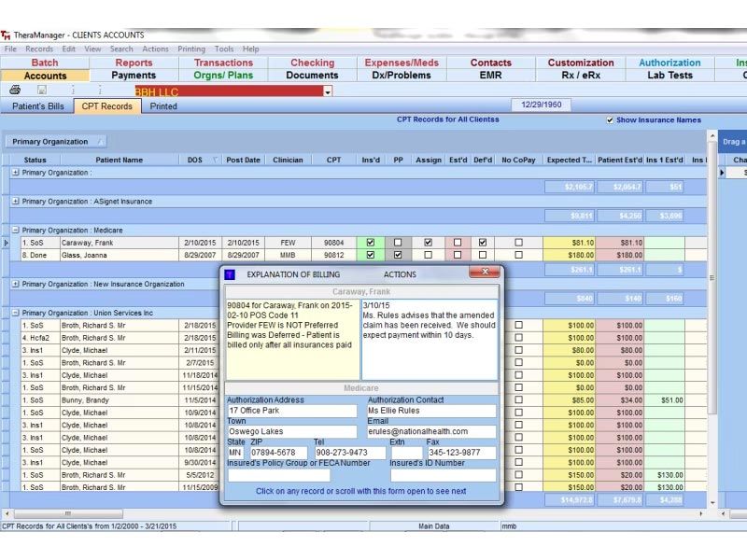The image size is (747, 560).
Task: Click the Email field in the dialog
Action: [431, 431]
